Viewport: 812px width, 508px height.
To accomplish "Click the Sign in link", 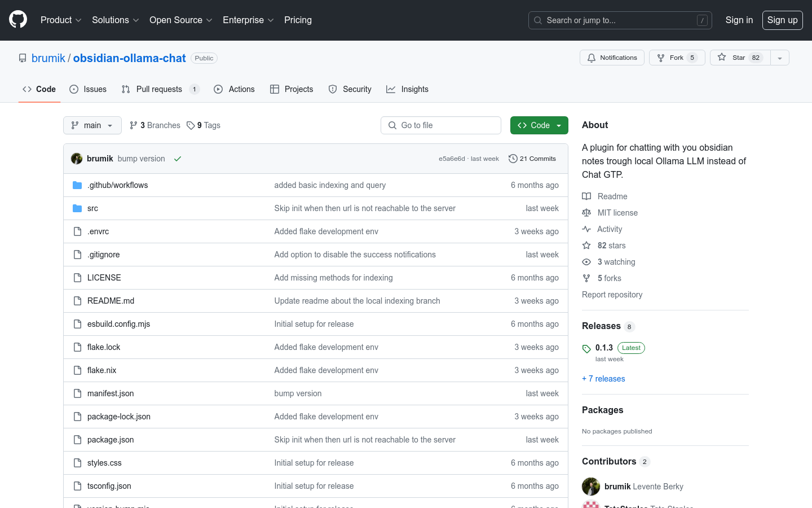I will pyautogui.click(x=739, y=20).
